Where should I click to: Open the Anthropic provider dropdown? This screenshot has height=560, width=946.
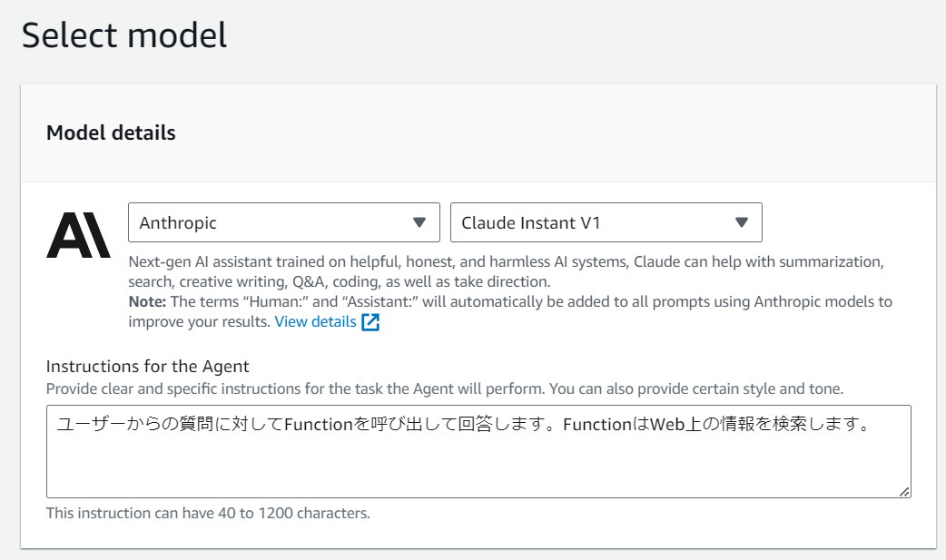284,222
